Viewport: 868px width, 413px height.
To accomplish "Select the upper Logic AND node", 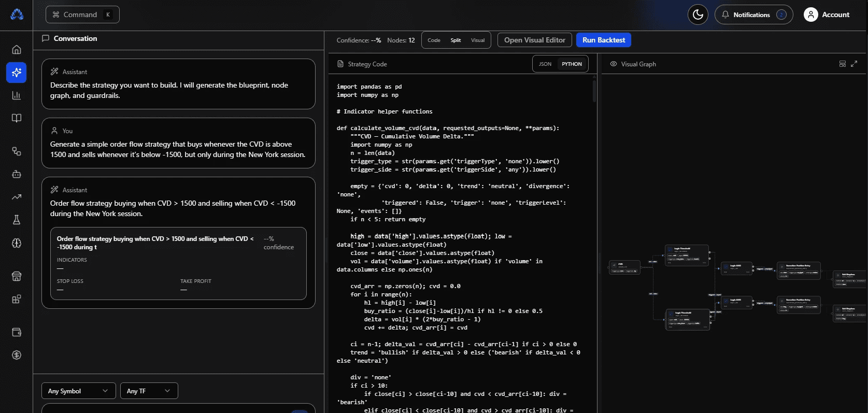I will [736, 268].
